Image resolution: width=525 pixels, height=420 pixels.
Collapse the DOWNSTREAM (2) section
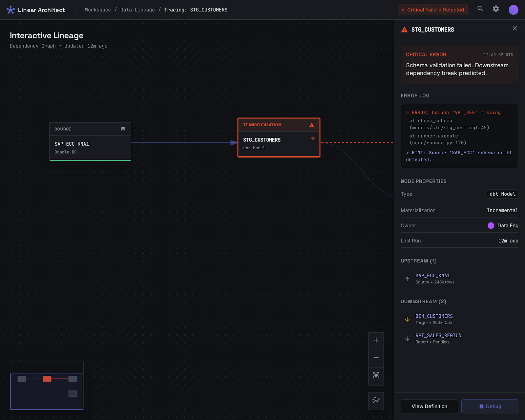(x=423, y=301)
